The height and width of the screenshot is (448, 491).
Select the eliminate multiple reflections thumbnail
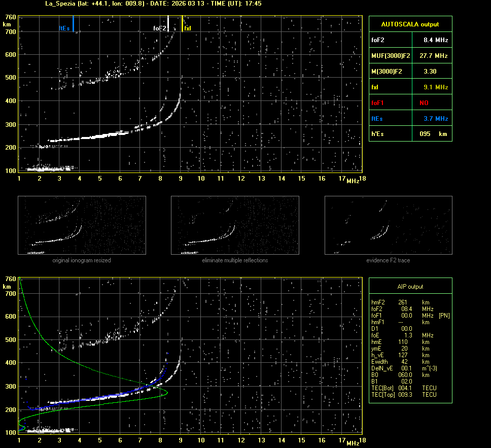tap(235, 225)
